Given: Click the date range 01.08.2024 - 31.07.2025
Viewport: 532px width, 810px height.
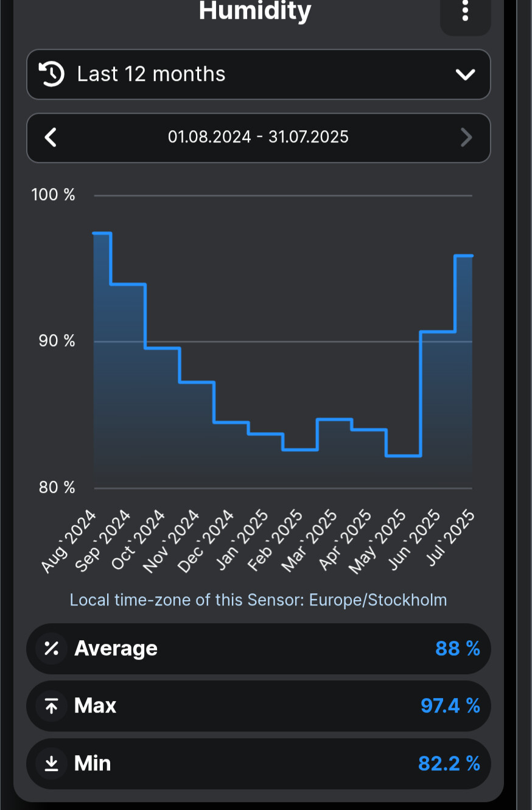Looking at the screenshot, I should click(x=258, y=137).
